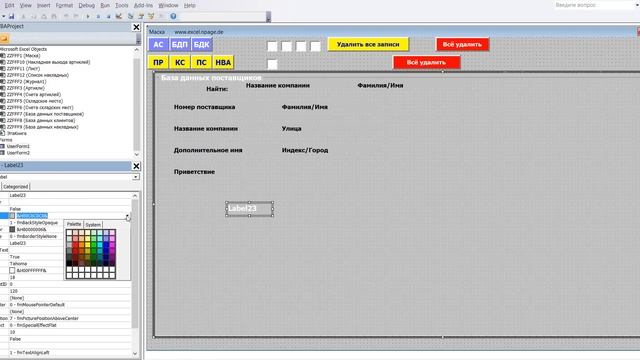Click the dark BorderColor swatch in properties
This screenshot has width=640, height=360.
click(x=12, y=230)
